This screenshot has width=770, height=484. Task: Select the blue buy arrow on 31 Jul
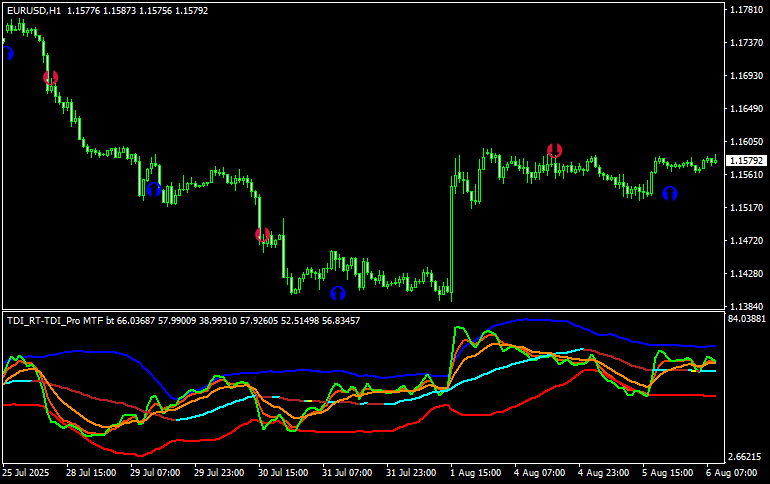338,293
